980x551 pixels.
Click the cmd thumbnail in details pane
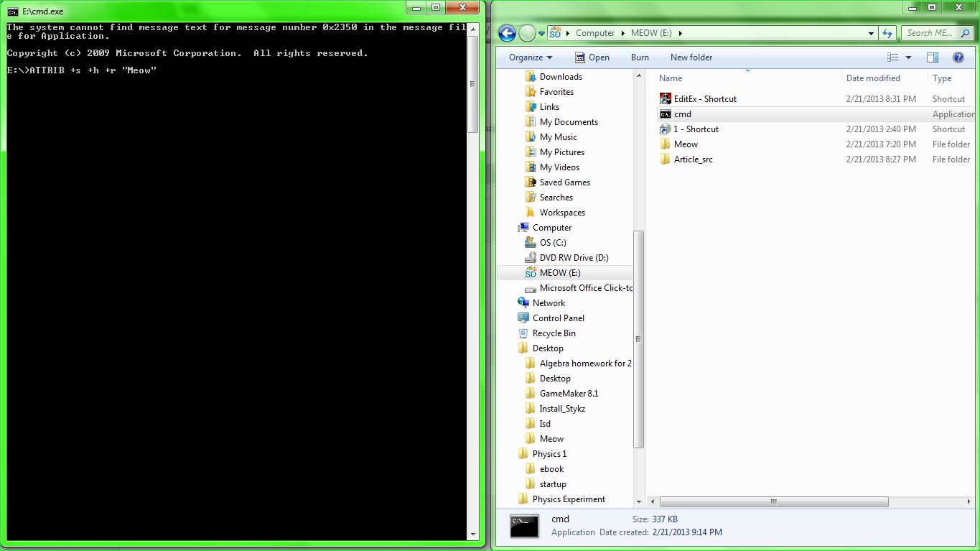pyautogui.click(x=524, y=526)
